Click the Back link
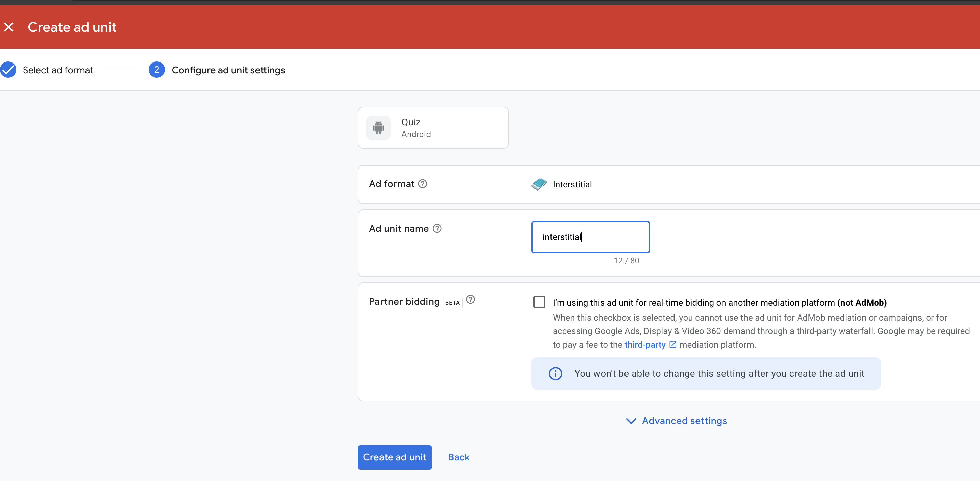 pyautogui.click(x=459, y=457)
